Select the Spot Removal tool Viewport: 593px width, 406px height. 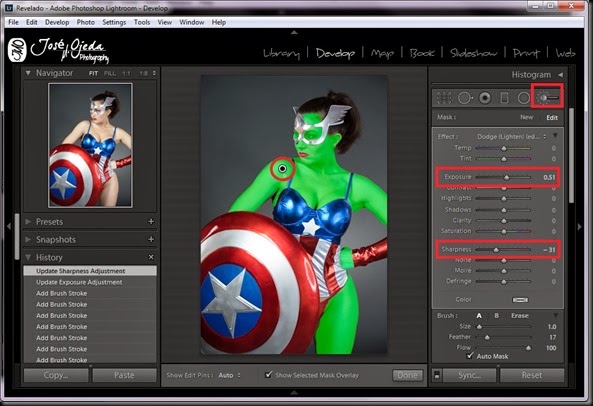(465, 98)
